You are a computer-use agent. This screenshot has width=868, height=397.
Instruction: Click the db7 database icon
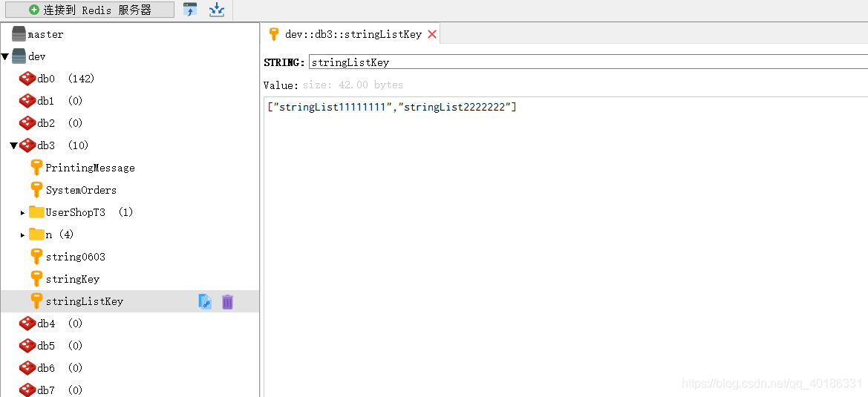pyautogui.click(x=27, y=390)
